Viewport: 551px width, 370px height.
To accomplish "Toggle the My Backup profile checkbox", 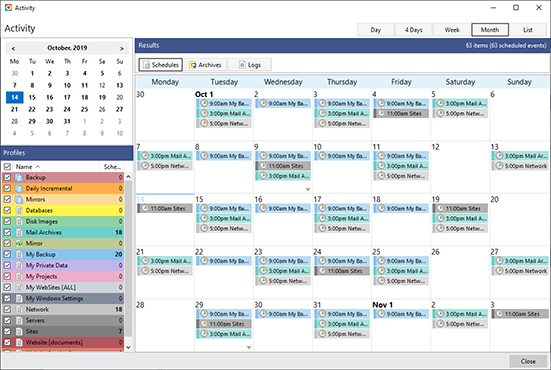I will click(7, 254).
